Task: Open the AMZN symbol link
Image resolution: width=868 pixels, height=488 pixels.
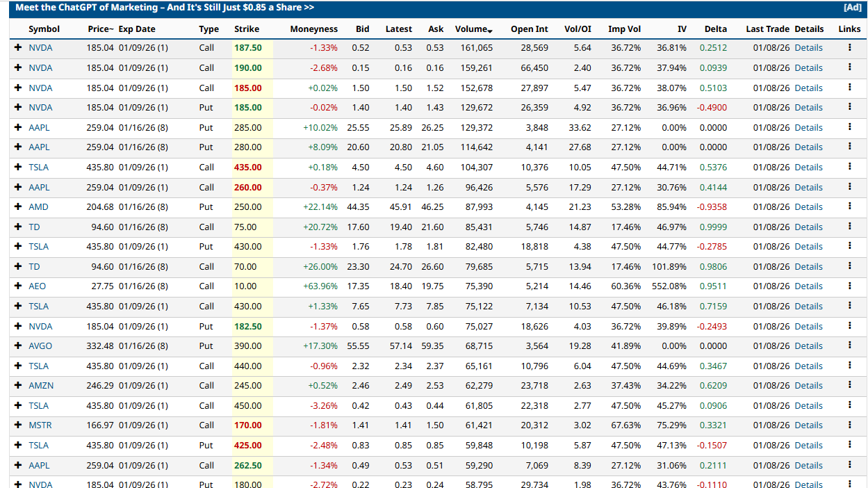Action: pyautogui.click(x=41, y=386)
